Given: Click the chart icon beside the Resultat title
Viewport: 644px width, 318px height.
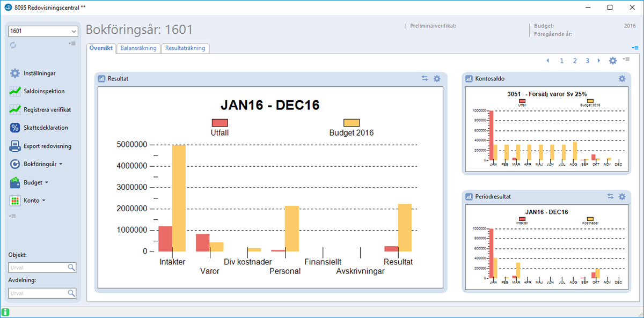Looking at the screenshot, I should click(x=101, y=79).
